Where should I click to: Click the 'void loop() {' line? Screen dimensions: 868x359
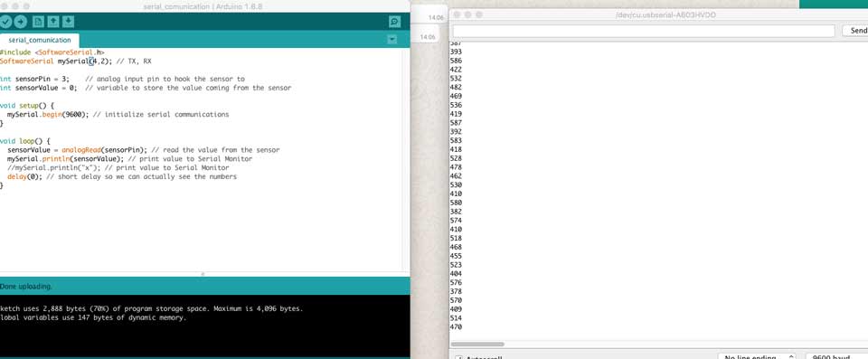[x=25, y=141]
